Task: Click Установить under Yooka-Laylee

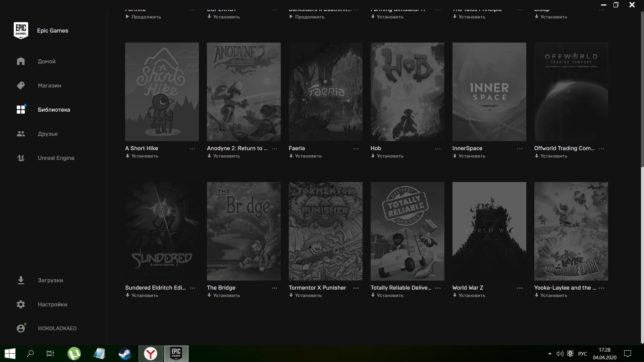Action: click(x=551, y=295)
